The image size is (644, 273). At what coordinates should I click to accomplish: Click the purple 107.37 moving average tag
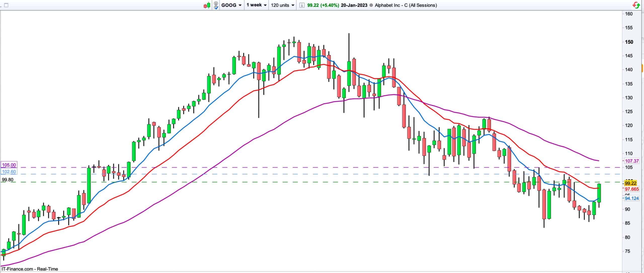point(632,161)
